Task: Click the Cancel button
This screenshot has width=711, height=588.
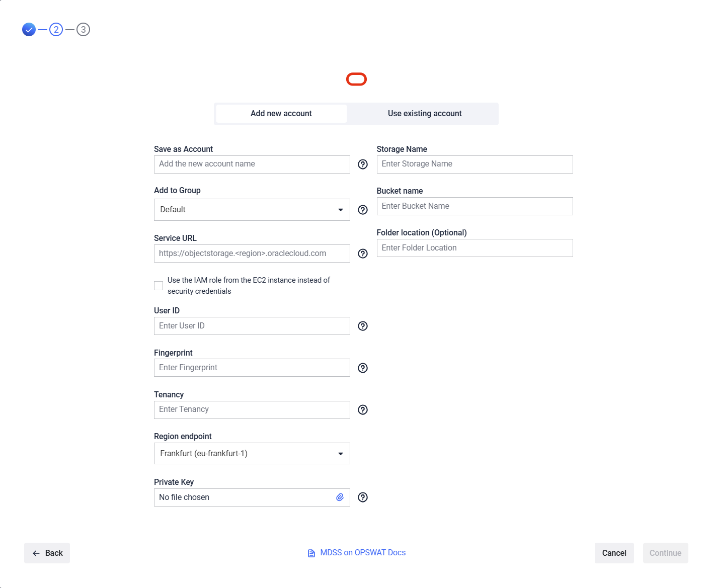Action: [614, 553]
